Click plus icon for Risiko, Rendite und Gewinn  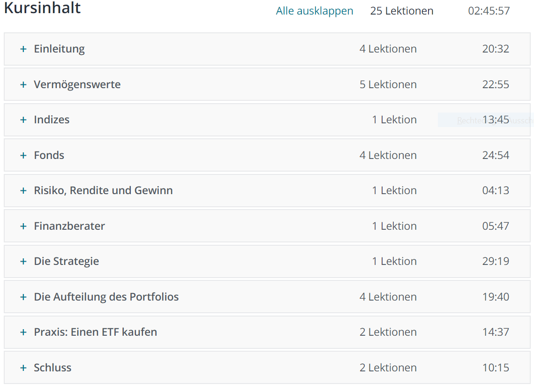(x=23, y=191)
